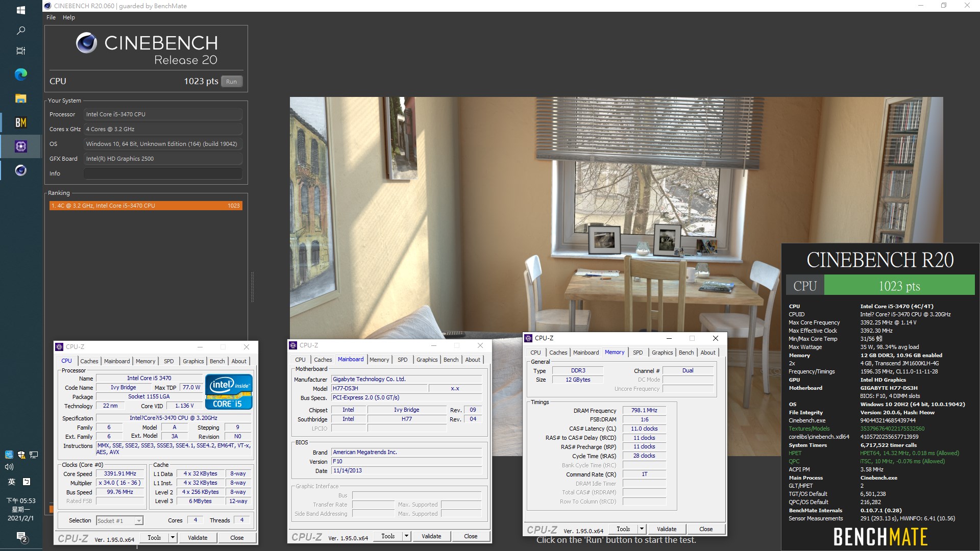Click Validate in CPU-Z Memory window
Viewport: 980px width, 551px height.
[667, 529]
